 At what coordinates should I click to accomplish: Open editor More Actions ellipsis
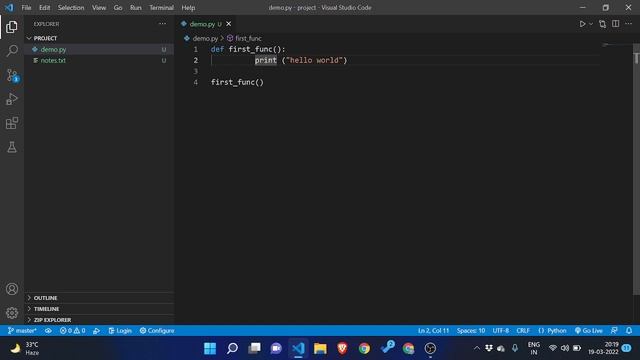pyautogui.click(x=629, y=24)
